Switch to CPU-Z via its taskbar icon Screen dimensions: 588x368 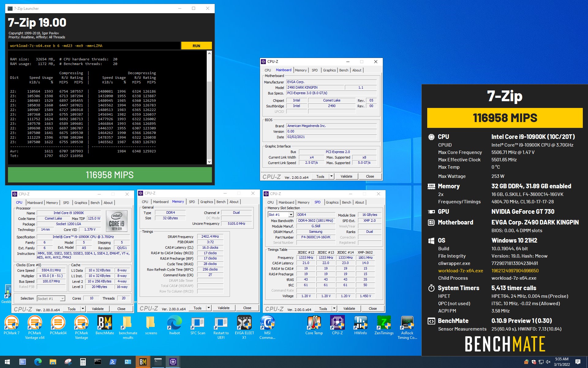coord(173,362)
